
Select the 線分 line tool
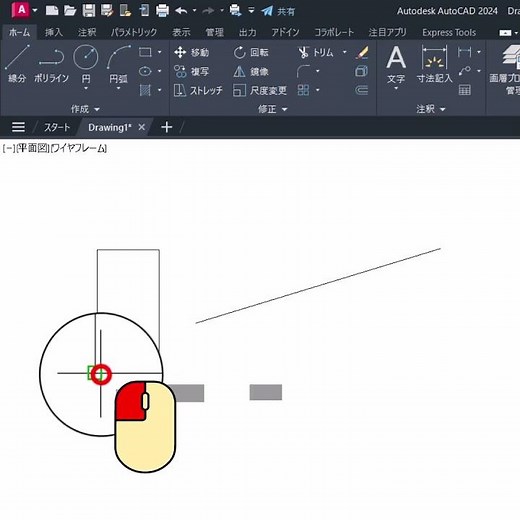17,64
